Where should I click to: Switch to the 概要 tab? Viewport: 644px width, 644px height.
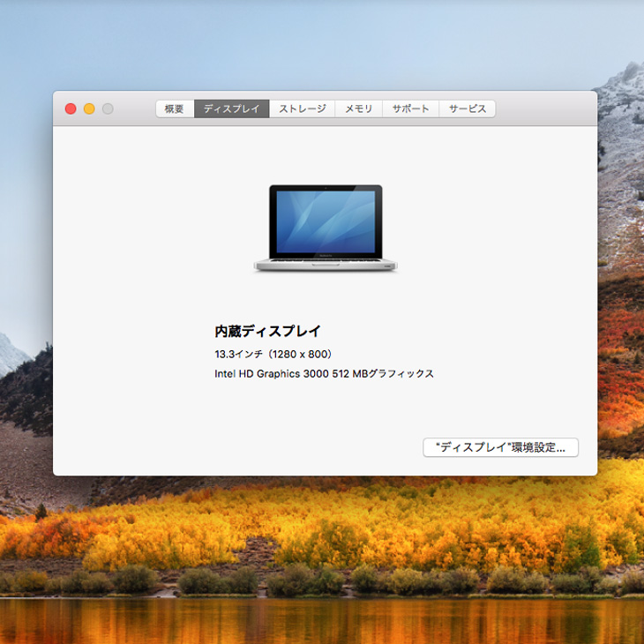click(175, 109)
